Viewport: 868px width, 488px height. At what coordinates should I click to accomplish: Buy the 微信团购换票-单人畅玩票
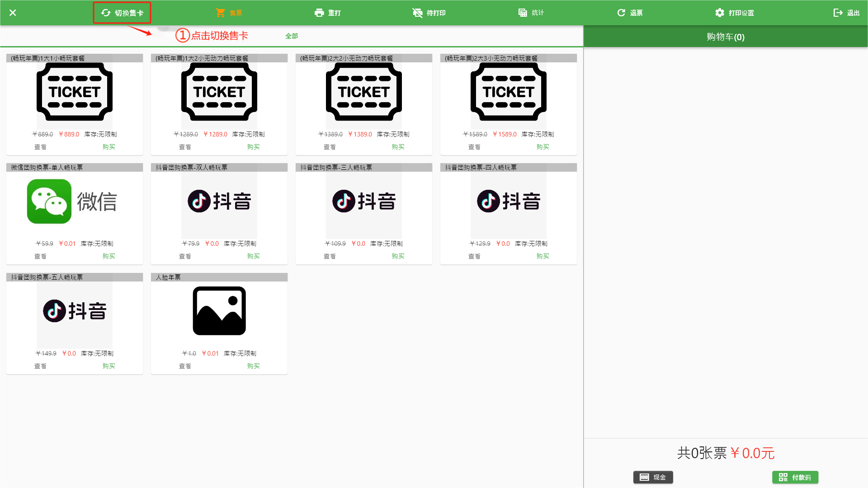click(108, 256)
